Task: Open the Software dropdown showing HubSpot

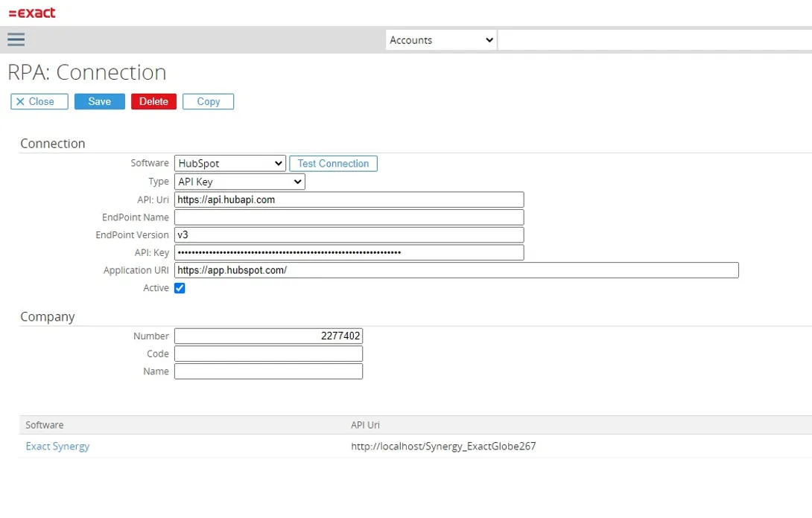Action: tap(229, 163)
